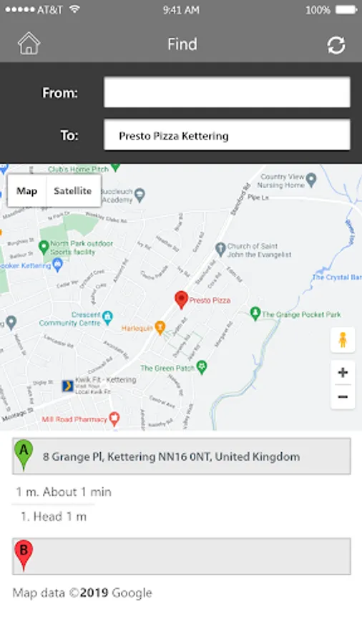Tap the refresh icon in header
This screenshot has width=362, height=644.
click(x=336, y=45)
